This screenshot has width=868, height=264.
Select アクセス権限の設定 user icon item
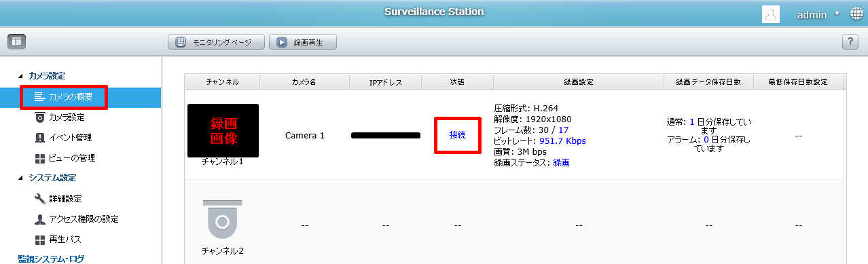(x=40, y=219)
